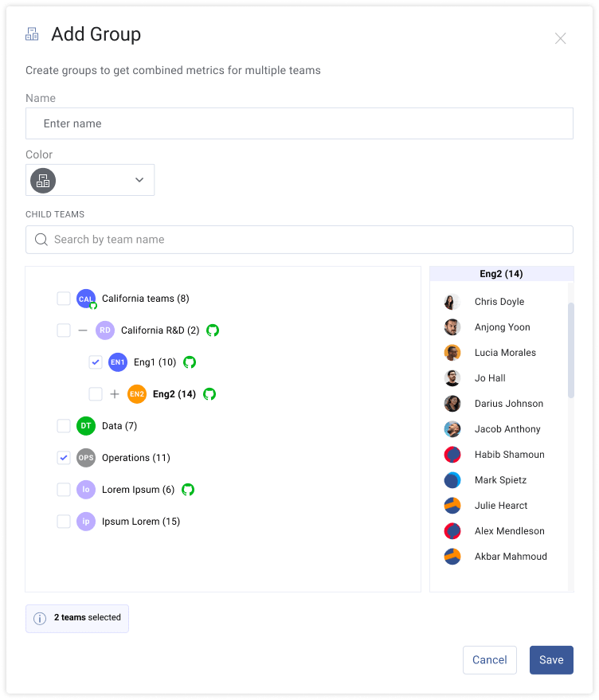Open the Color dropdown
Screen dimensions: 599x700
(90, 180)
